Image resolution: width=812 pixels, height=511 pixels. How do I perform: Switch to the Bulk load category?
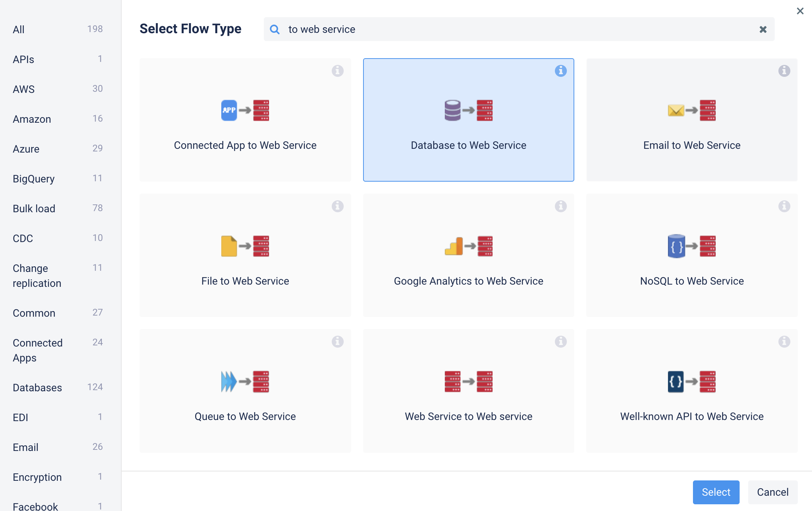[x=34, y=209]
